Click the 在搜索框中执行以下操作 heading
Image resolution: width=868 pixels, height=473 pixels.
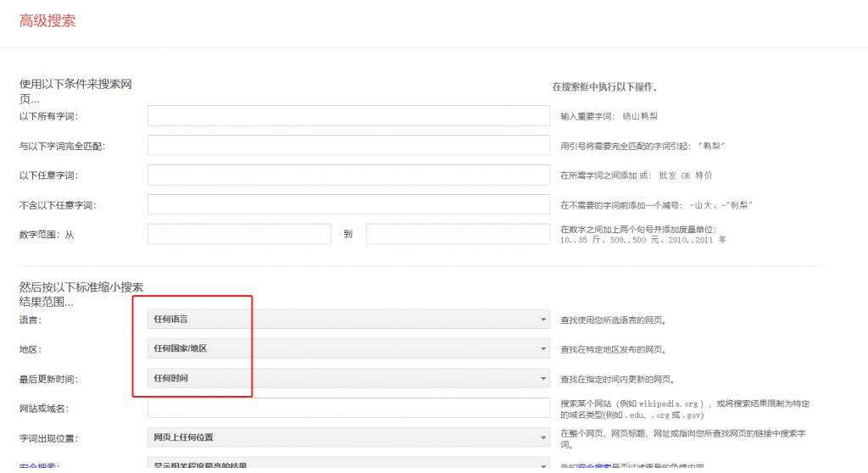[x=605, y=87]
